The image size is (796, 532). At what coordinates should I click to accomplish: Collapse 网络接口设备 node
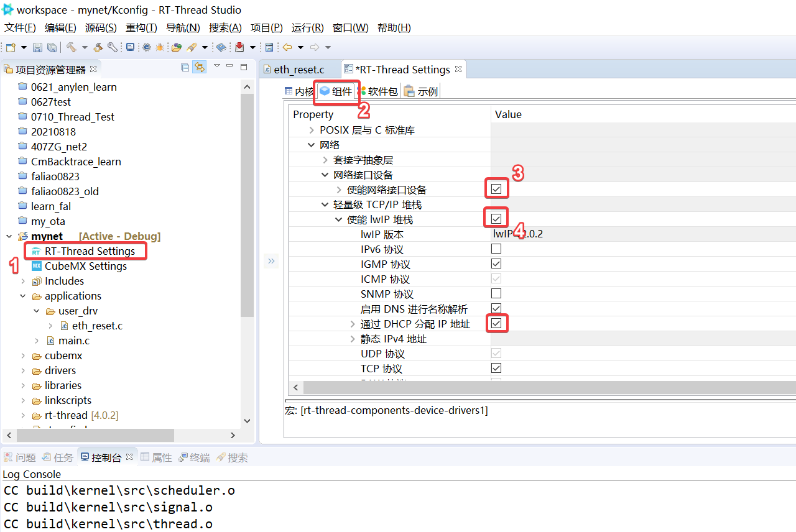pyautogui.click(x=325, y=175)
